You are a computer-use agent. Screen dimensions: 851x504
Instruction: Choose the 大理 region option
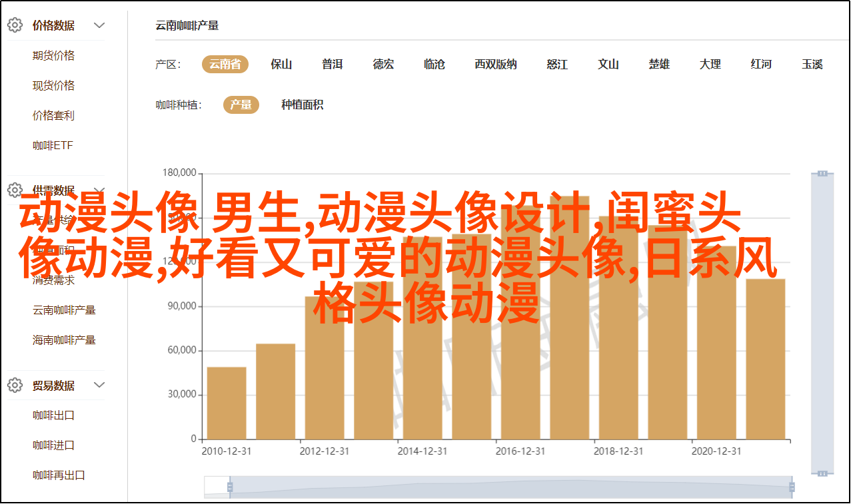tap(710, 65)
